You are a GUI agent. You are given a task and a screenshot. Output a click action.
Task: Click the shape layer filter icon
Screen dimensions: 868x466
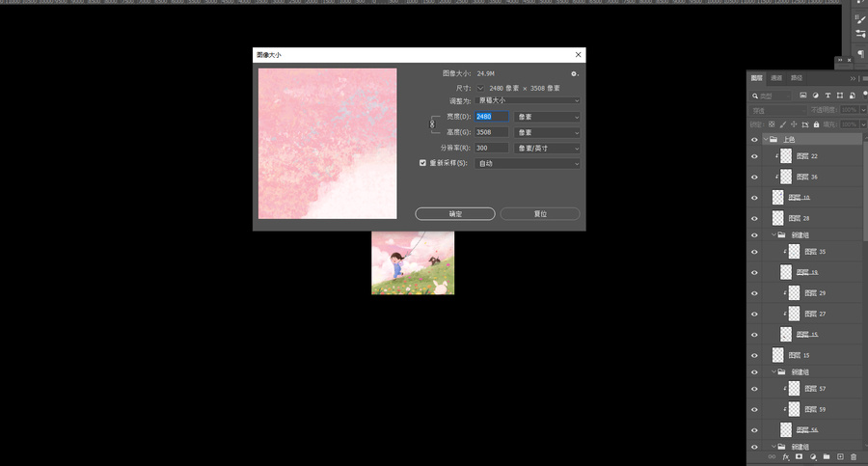(840, 96)
